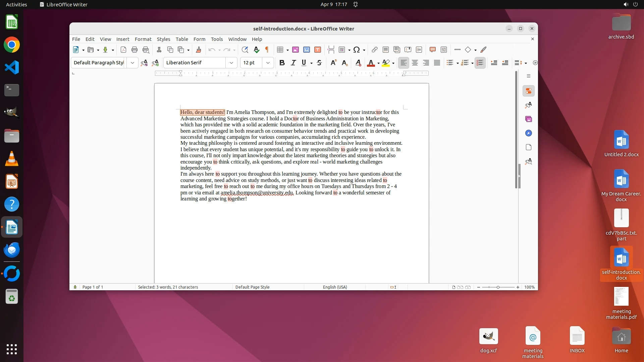Image resolution: width=644 pixels, height=362 pixels.
Task: Toggle Italic text formatting
Action: [x=293, y=63]
